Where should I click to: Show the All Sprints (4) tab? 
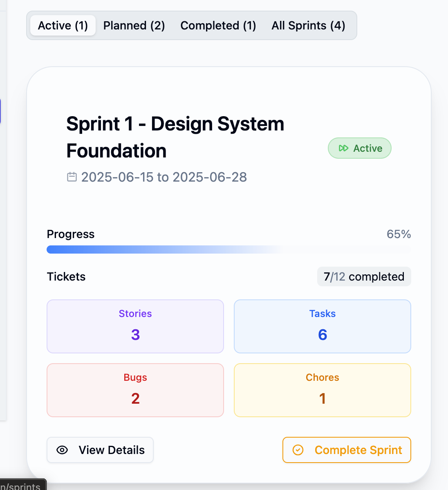pyautogui.click(x=308, y=25)
